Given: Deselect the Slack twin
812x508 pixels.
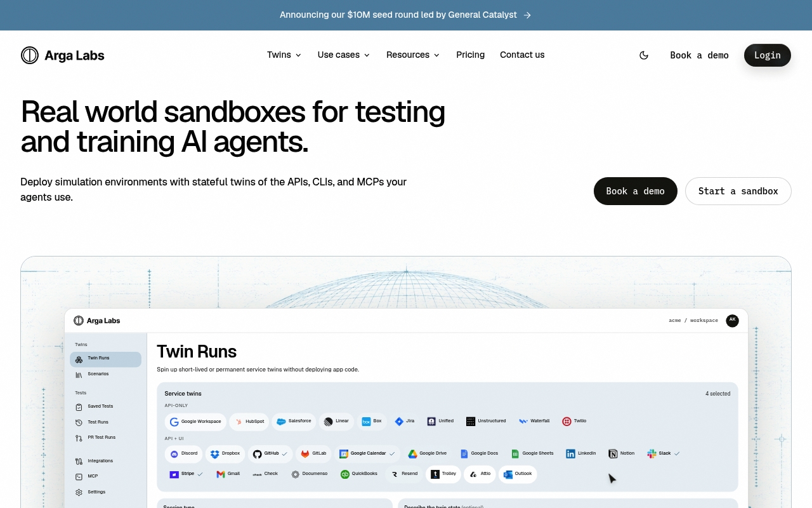Looking at the screenshot, I should click(x=664, y=454).
